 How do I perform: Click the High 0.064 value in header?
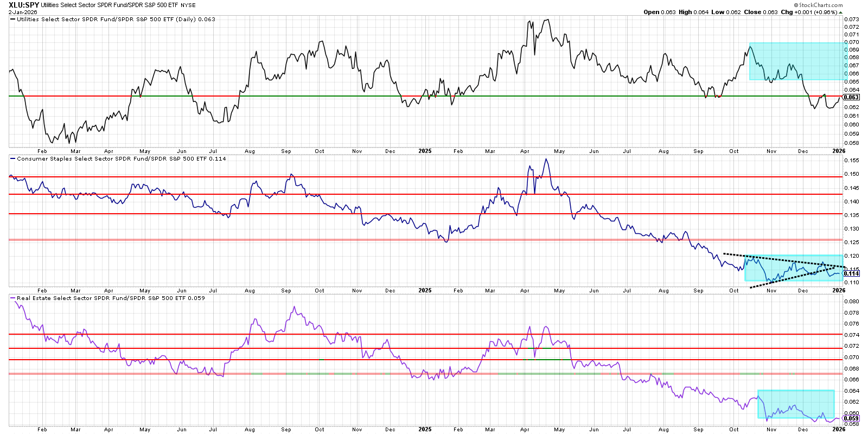point(693,12)
